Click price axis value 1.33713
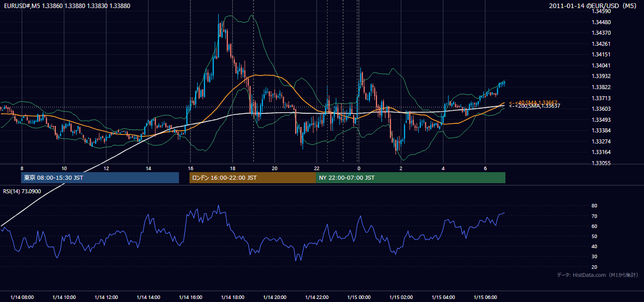644x302 pixels. pos(601,98)
